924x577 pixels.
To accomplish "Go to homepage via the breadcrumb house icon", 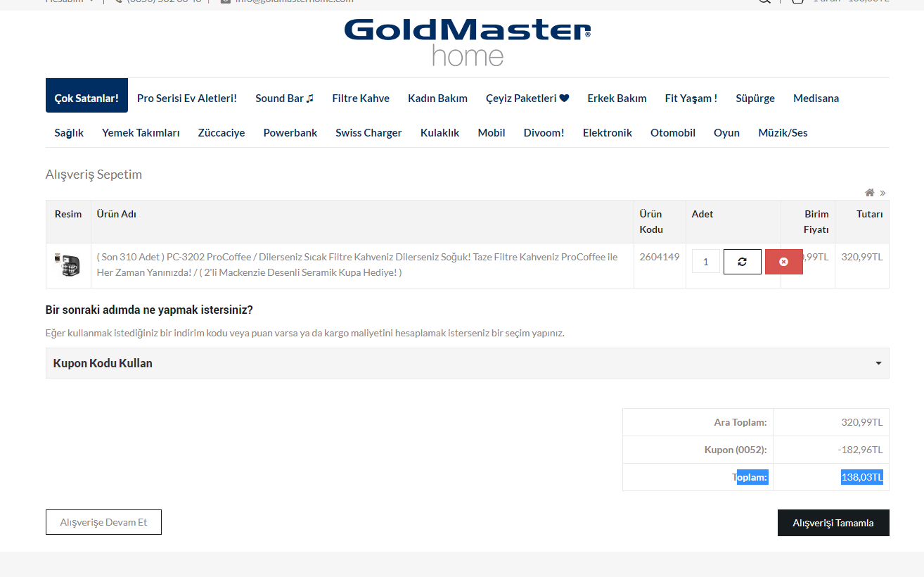I will click(870, 192).
